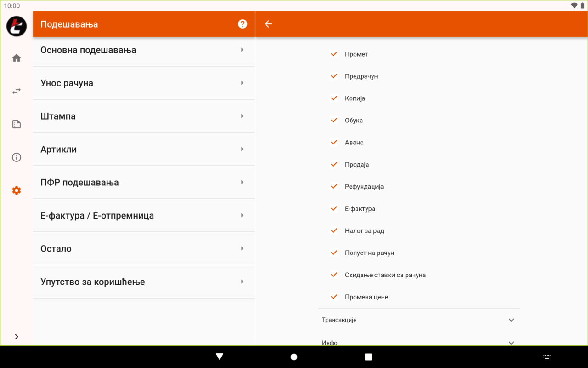This screenshot has width=588, height=368.
Task: Toggle the Обука checkbox
Action: 334,120
